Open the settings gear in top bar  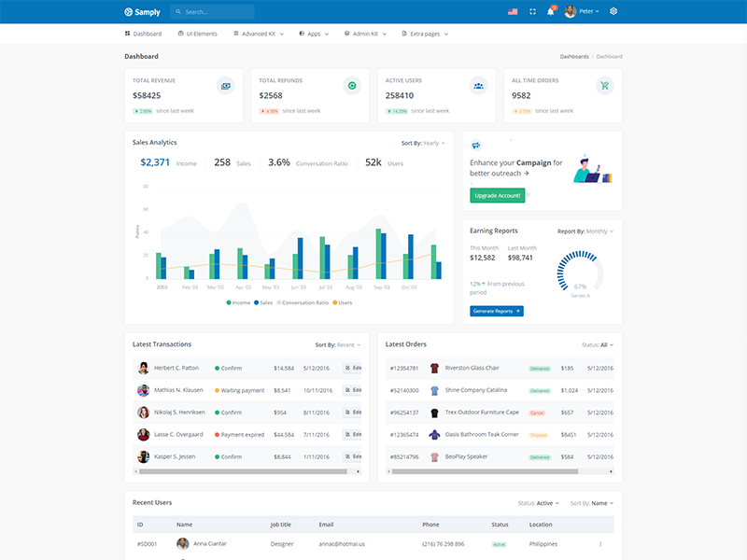[613, 11]
